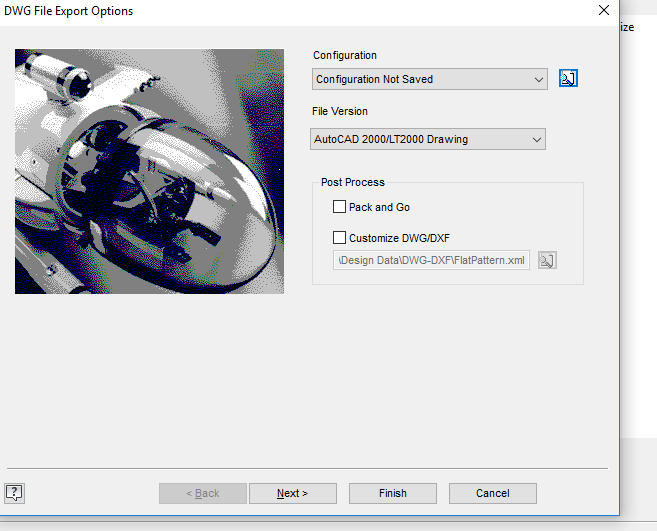Open the File Version AutoCAD 2000 dropdown
The width and height of the screenshot is (657, 531).
click(x=428, y=139)
